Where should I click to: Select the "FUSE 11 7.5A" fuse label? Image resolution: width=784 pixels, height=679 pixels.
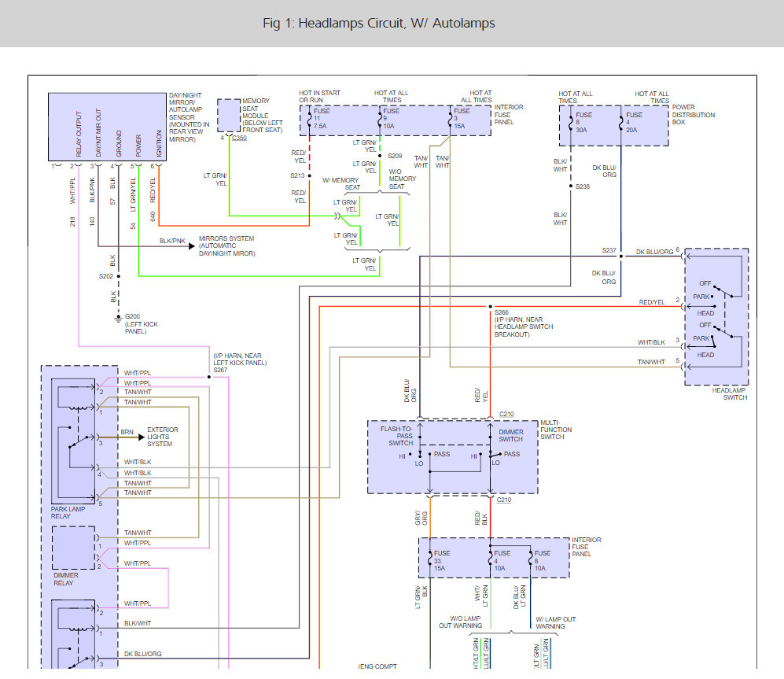pyautogui.click(x=322, y=119)
